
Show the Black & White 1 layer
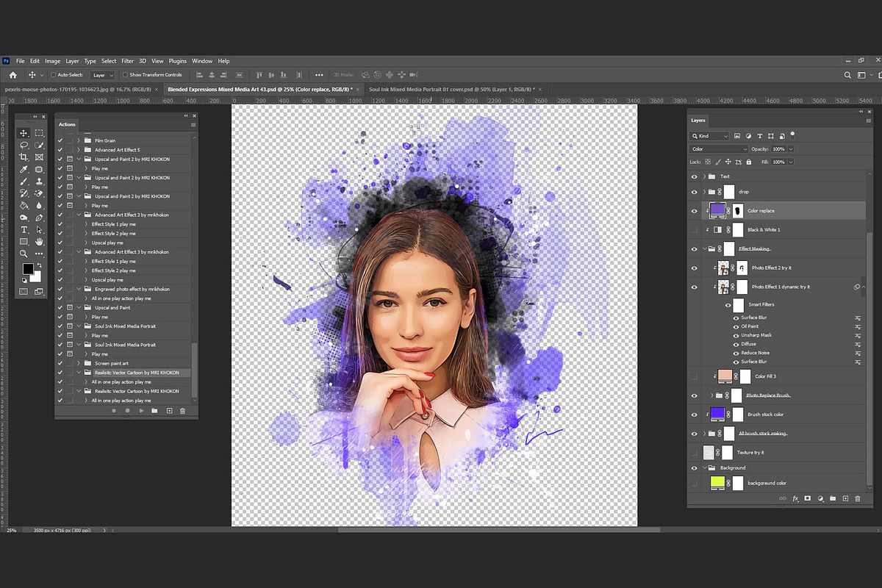(x=695, y=230)
